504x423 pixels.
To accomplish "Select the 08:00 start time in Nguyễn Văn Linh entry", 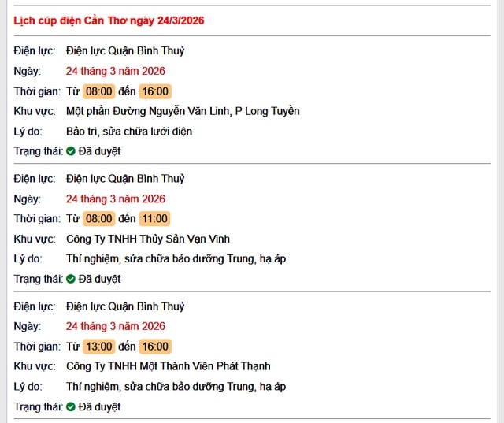I will pos(99,91).
